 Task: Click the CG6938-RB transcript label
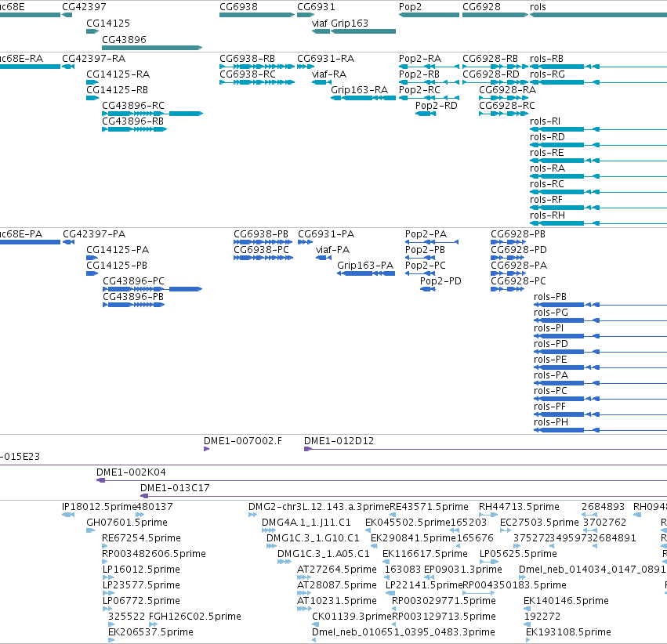point(247,59)
